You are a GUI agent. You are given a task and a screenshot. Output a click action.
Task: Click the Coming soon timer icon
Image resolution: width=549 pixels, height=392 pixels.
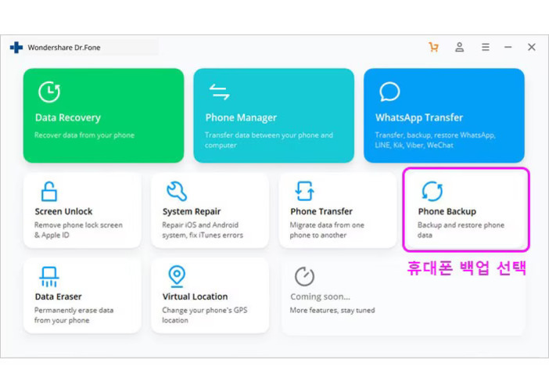tap(305, 276)
